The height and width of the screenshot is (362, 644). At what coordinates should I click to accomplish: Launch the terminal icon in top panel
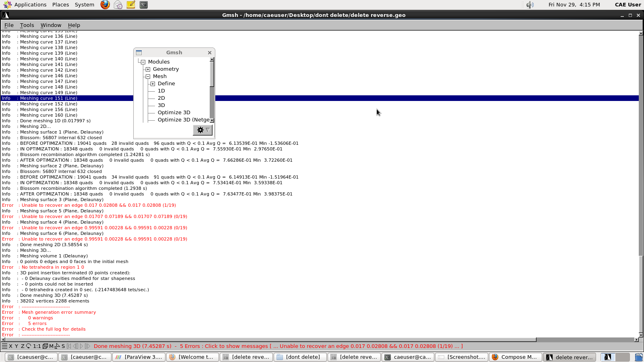coord(144,5)
